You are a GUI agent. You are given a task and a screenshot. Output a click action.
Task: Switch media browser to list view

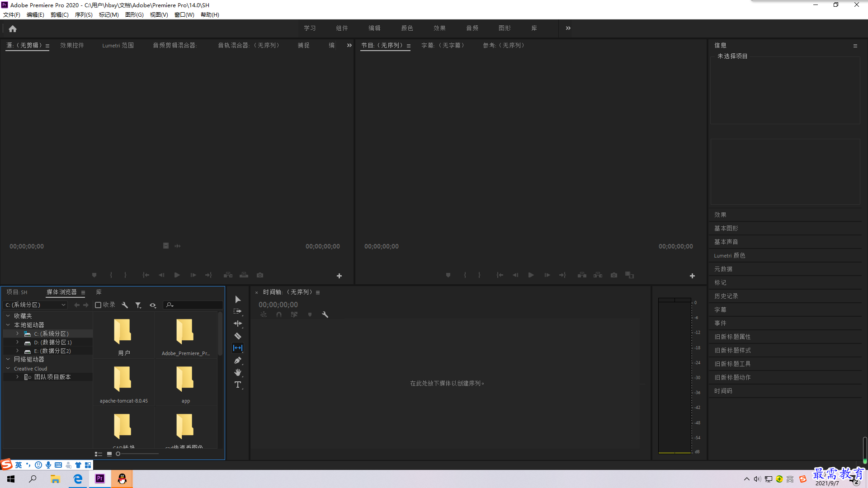coord(98,454)
